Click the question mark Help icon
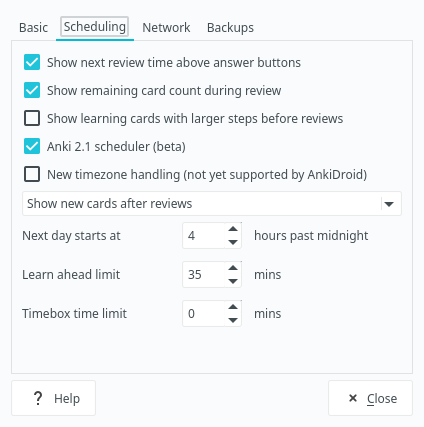Viewport: 424px width, 427px height. tap(38, 398)
